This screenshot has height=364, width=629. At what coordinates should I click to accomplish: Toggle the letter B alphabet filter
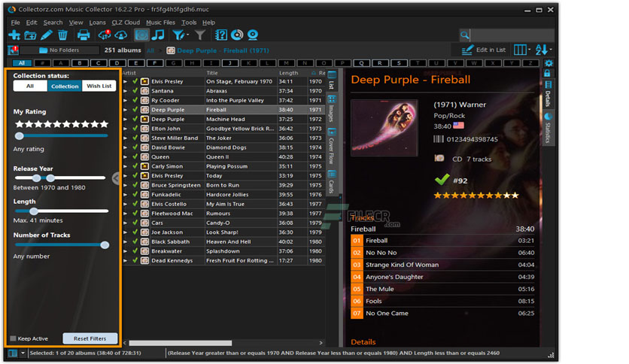(x=80, y=63)
